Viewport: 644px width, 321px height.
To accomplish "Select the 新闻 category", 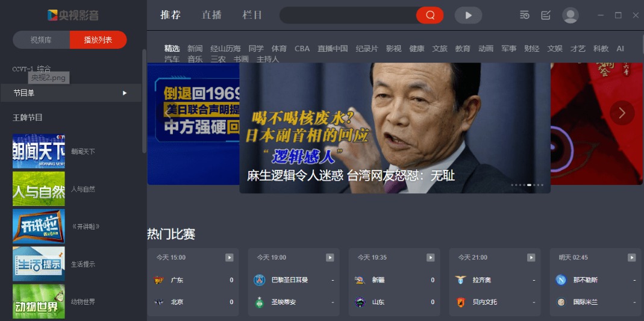I will coord(195,48).
